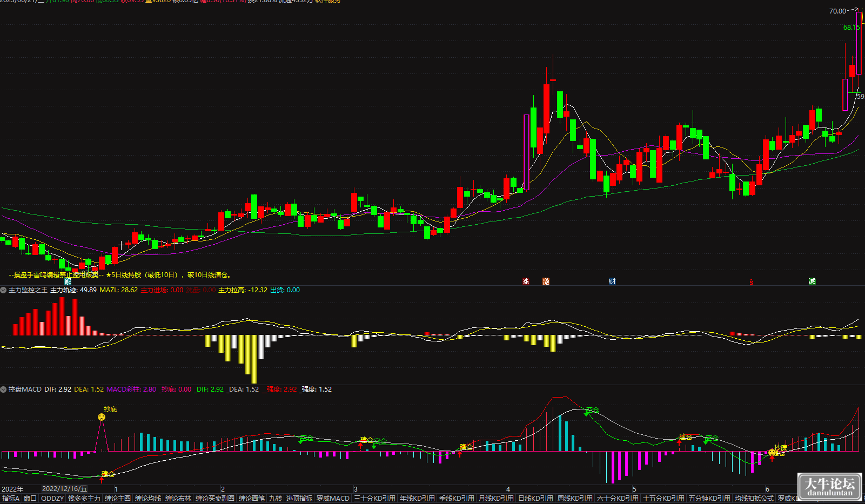Click the 减 event marker icon
Screen dimensions: 865x504
click(x=812, y=281)
